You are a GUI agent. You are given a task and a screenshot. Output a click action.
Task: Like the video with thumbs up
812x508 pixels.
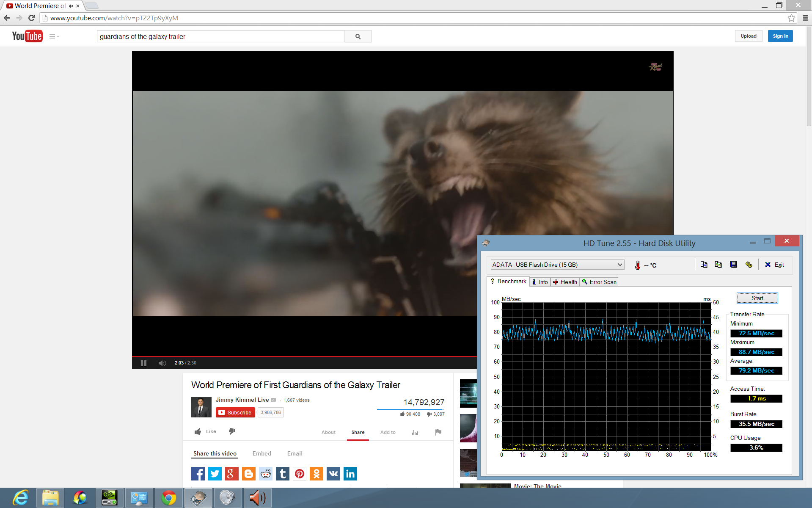pyautogui.click(x=205, y=431)
